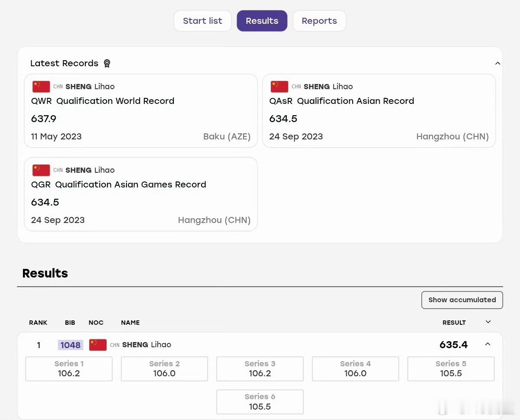Open the Start list tab

coord(202,21)
